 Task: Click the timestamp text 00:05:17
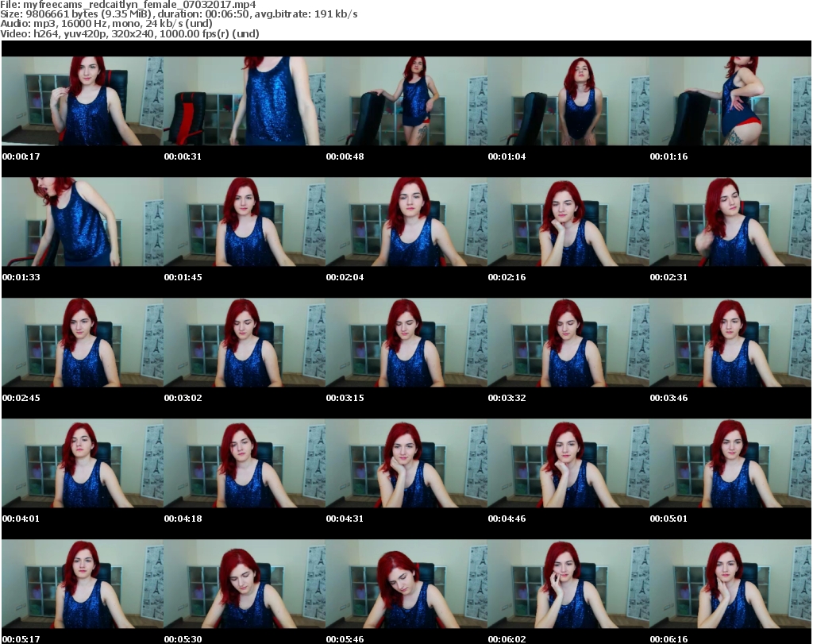[x=21, y=639]
